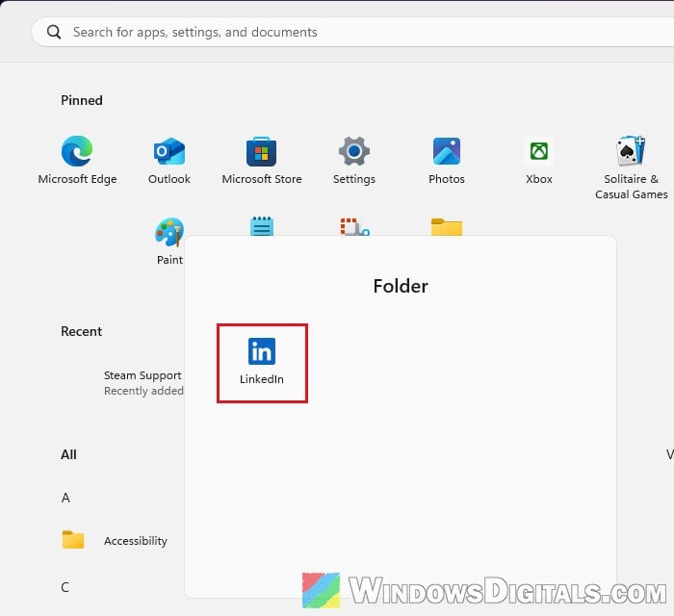Open the Accessibility folder in All list

pyautogui.click(x=115, y=540)
